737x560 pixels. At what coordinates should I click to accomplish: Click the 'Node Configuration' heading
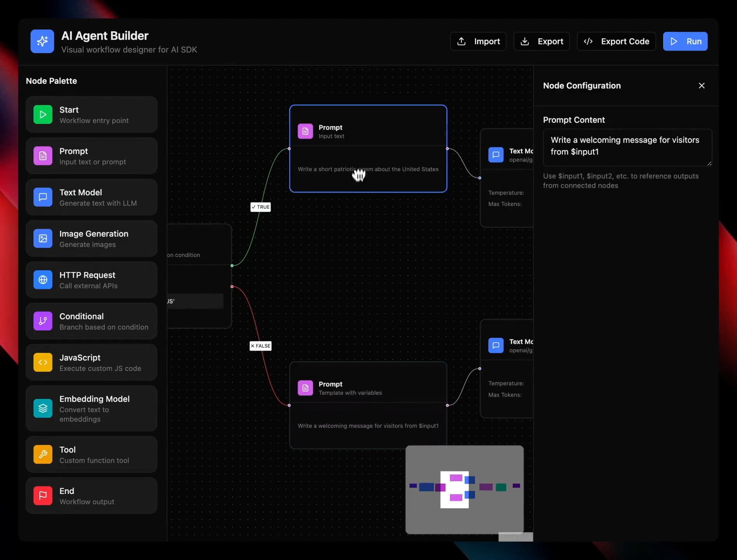[x=582, y=86]
